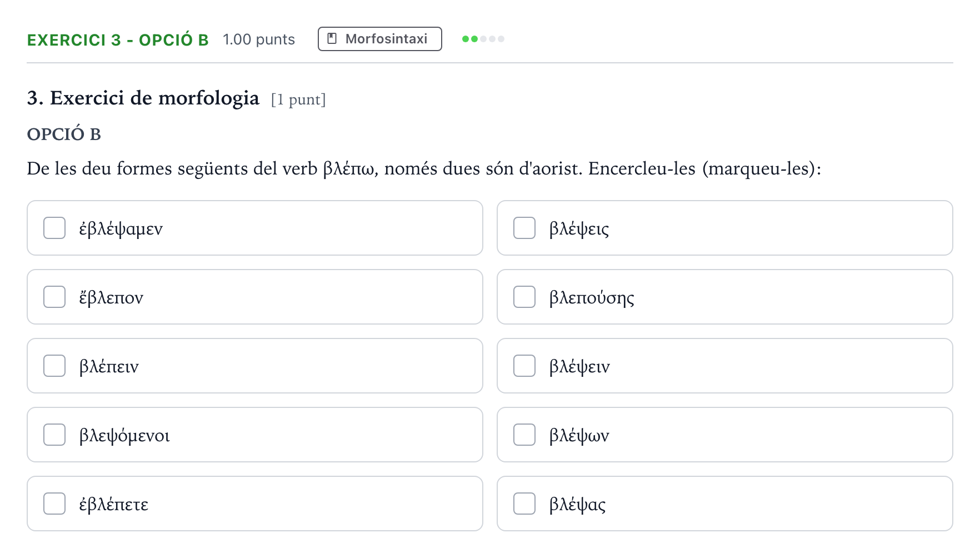Click the ἐβλέψαμεν option card
This screenshot has height=558, width=980.
coord(255,228)
